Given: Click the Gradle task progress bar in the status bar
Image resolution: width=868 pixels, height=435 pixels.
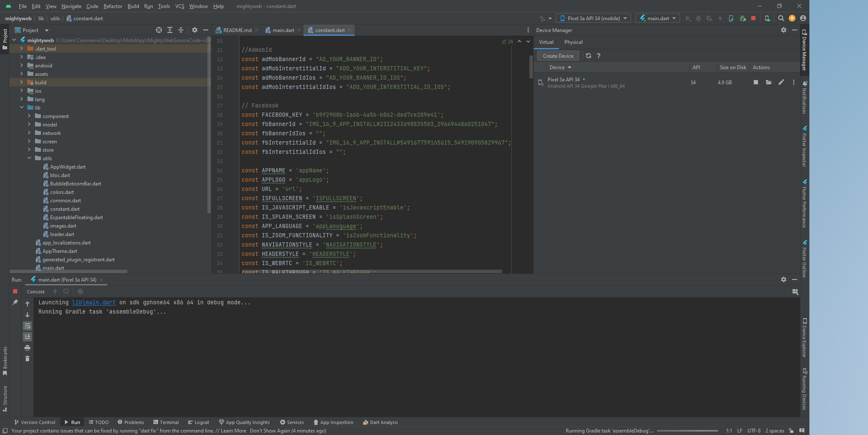Looking at the screenshot, I should point(688,431).
